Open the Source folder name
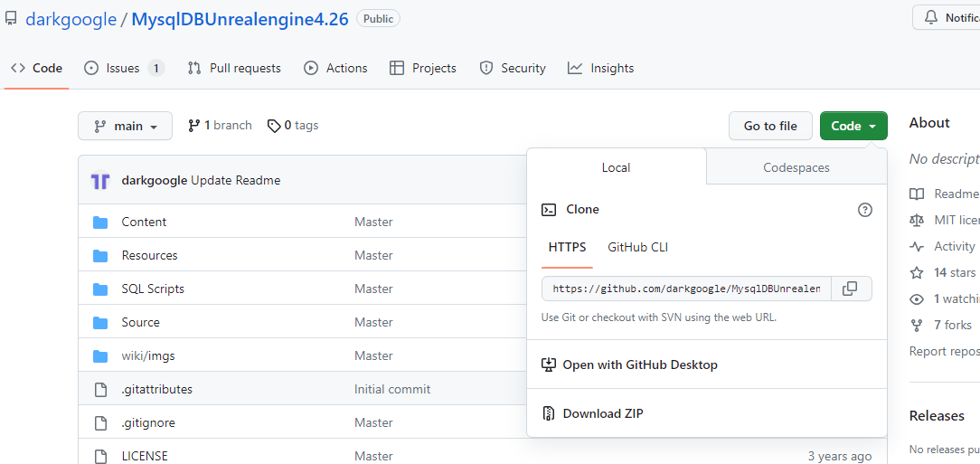Screen dimensions: 980x464 [x=141, y=322]
